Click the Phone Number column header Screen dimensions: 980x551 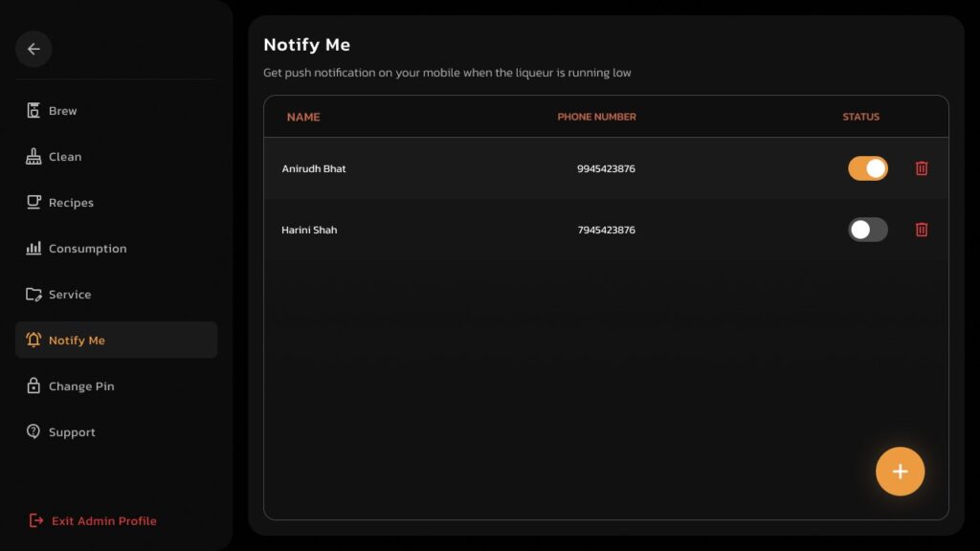point(596,117)
